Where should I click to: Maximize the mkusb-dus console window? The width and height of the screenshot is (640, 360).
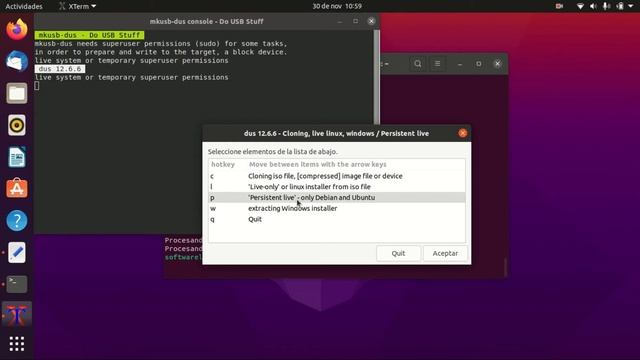coord(356,21)
